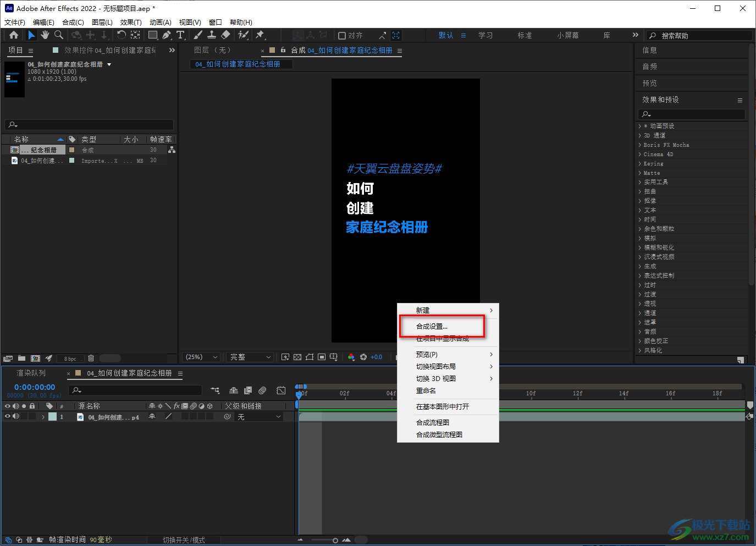
Task: Open the project item name dropdown arrow
Action: click(109, 64)
